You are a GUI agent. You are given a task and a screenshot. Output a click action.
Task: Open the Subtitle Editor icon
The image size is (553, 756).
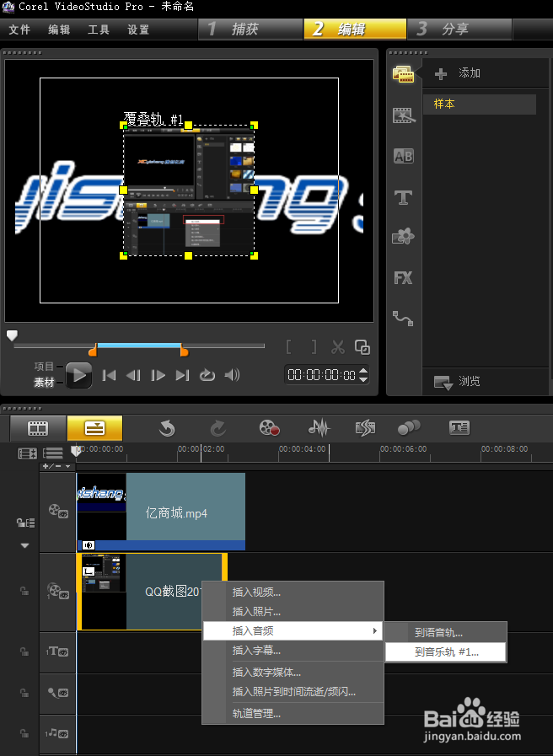(459, 427)
